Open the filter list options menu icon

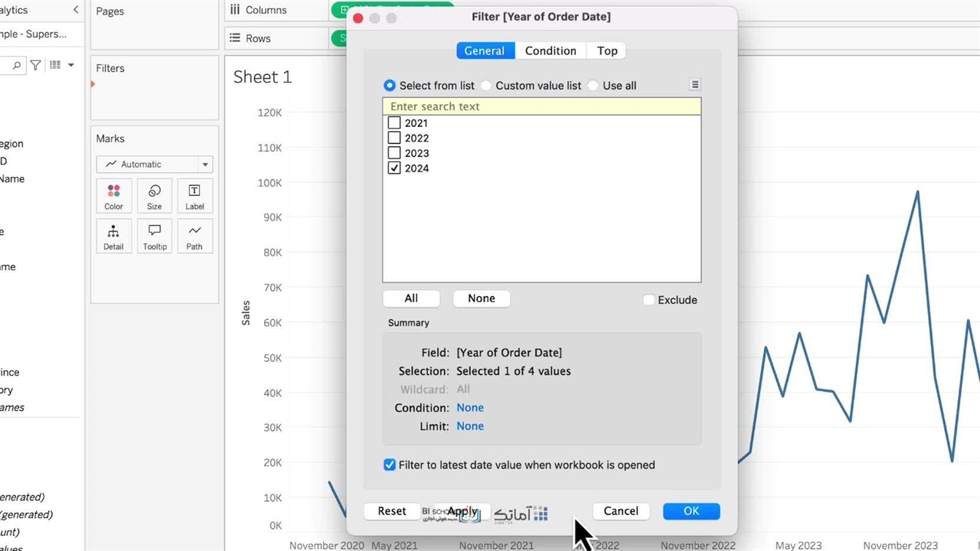(694, 85)
